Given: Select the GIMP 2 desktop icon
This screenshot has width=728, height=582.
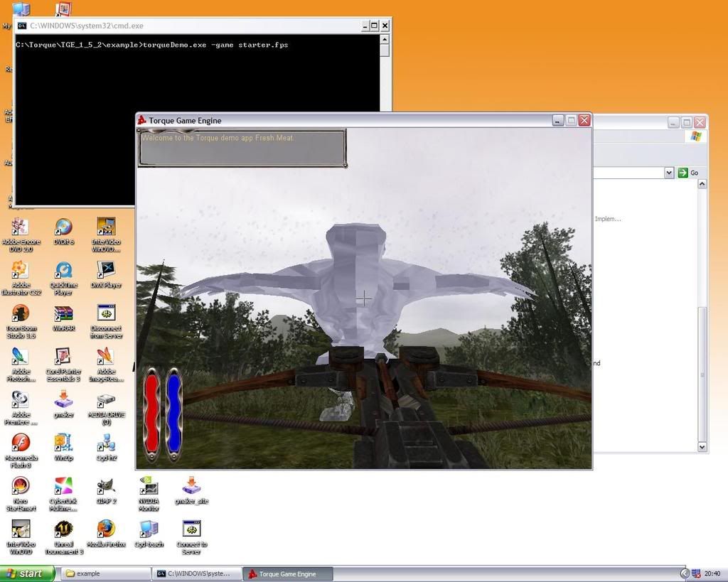Looking at the screenshot, I should click(107, 490).
